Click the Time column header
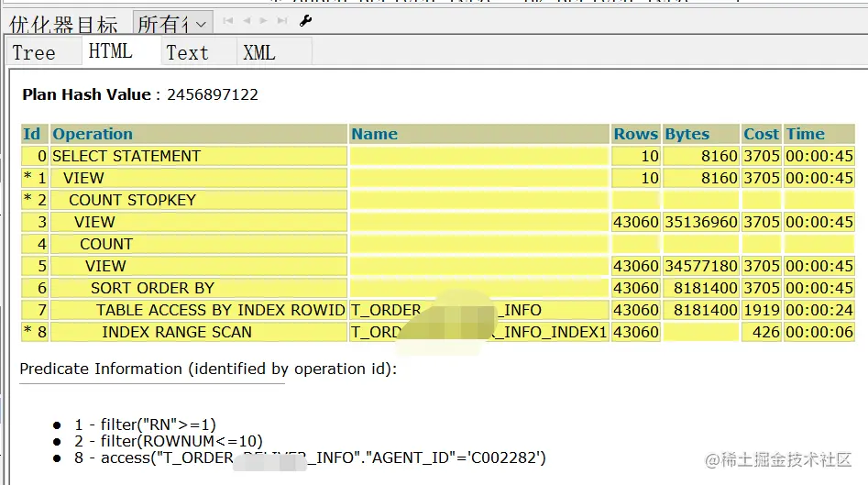The height and width of the screenshot is (485, 868). pos(819,134)
